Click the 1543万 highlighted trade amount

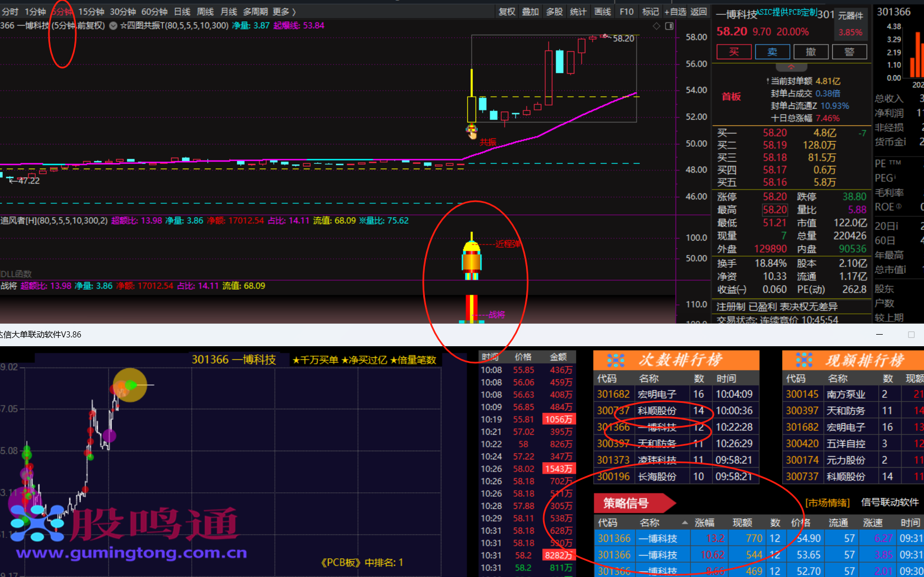[x=558, y=469]
